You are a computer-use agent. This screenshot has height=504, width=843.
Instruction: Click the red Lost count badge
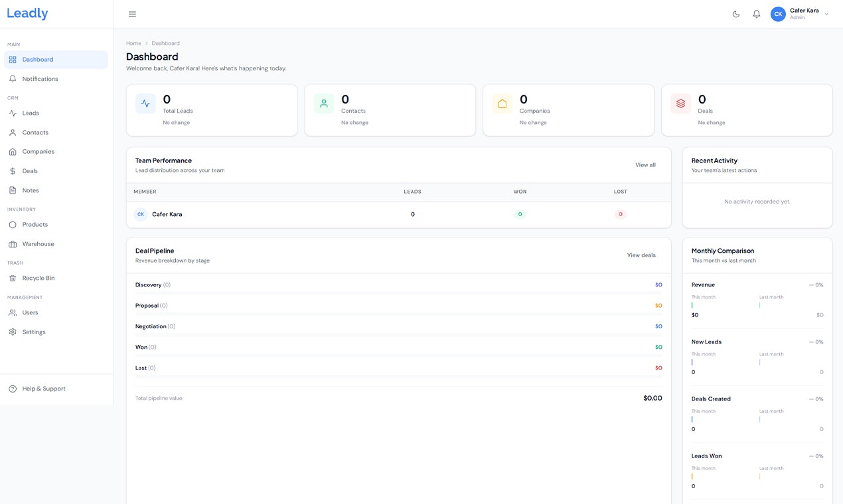[621, 214]
